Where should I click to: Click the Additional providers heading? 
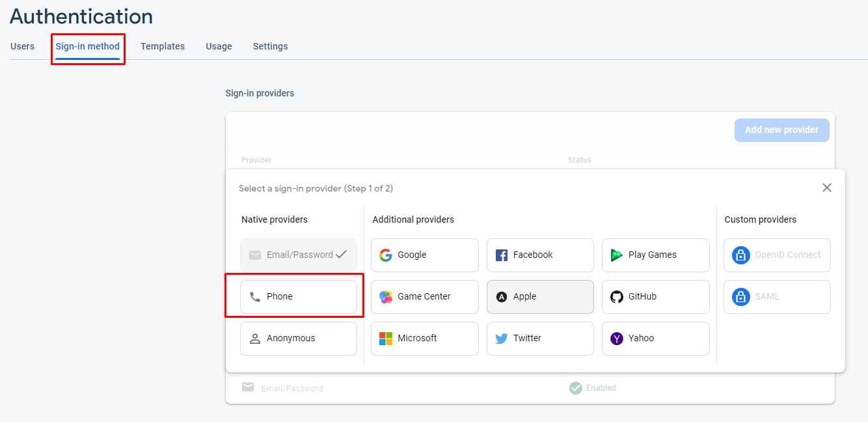pyautogui.click(x=413, y=219)
